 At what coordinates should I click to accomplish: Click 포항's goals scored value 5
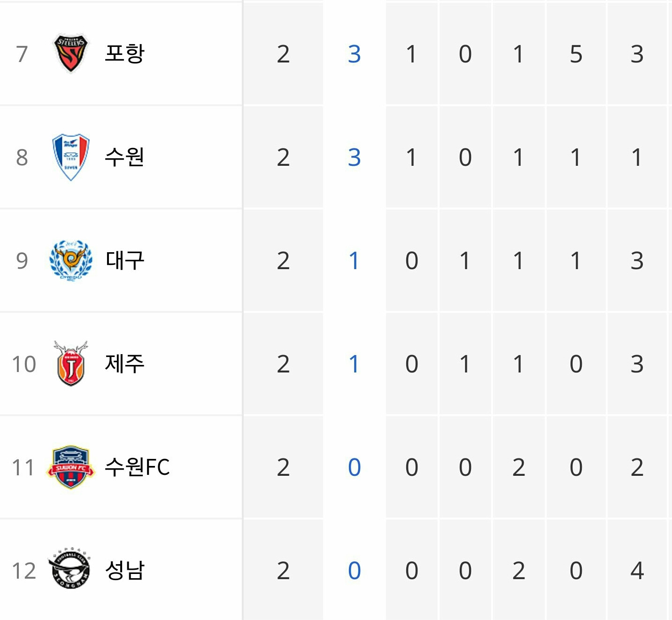[576, 54]
